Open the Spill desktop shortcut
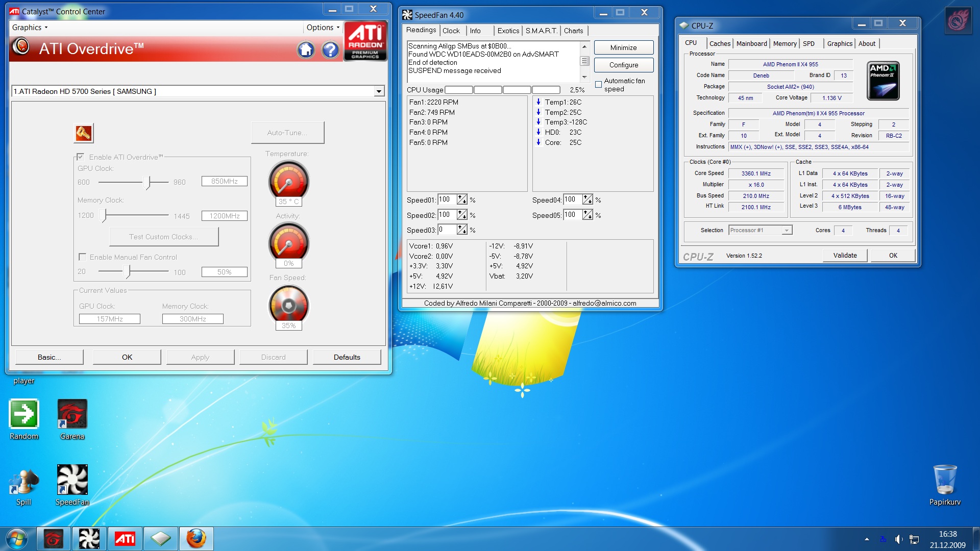The width and height of the screenshot is (980, 551). (x=23, y=487)
